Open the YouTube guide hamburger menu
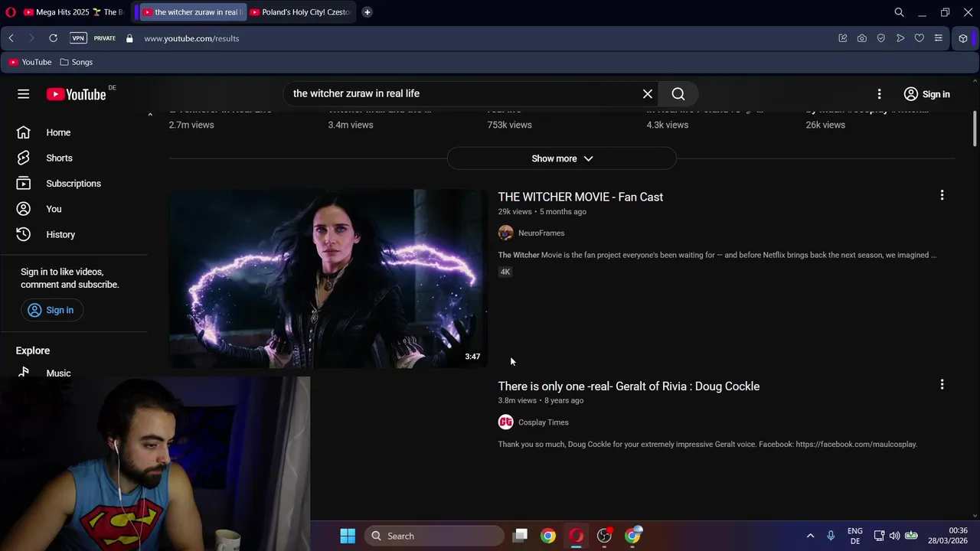 (24, 94)
